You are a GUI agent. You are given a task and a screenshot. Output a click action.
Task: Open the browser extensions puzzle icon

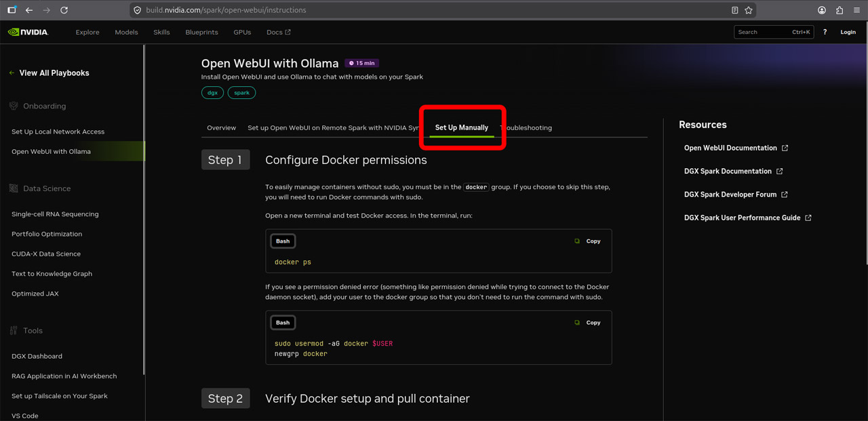point(840,10)
